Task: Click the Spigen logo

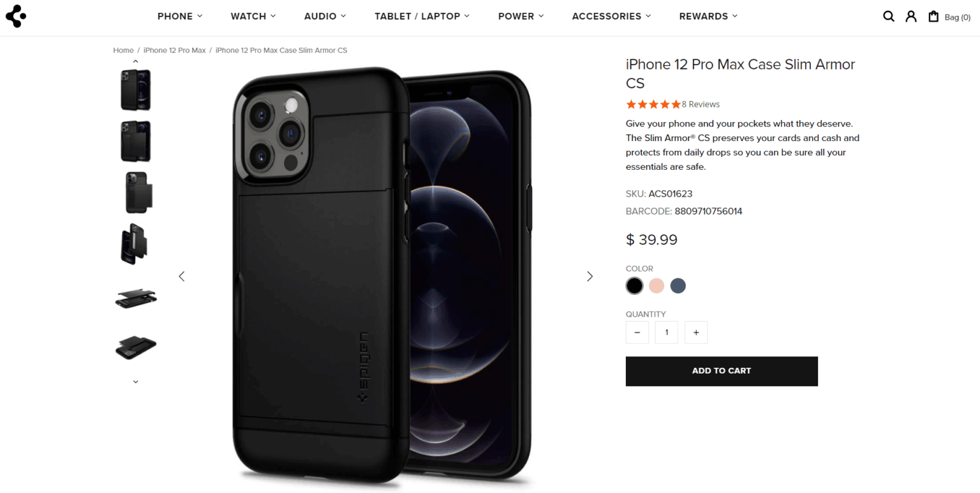Action: (16, 16)
